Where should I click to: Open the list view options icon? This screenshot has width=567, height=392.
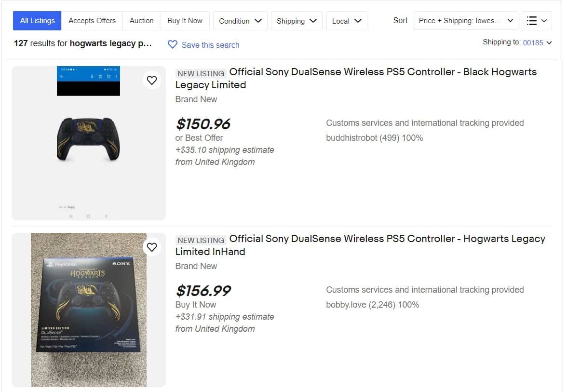pyautogui.click(x=537, y=21)
